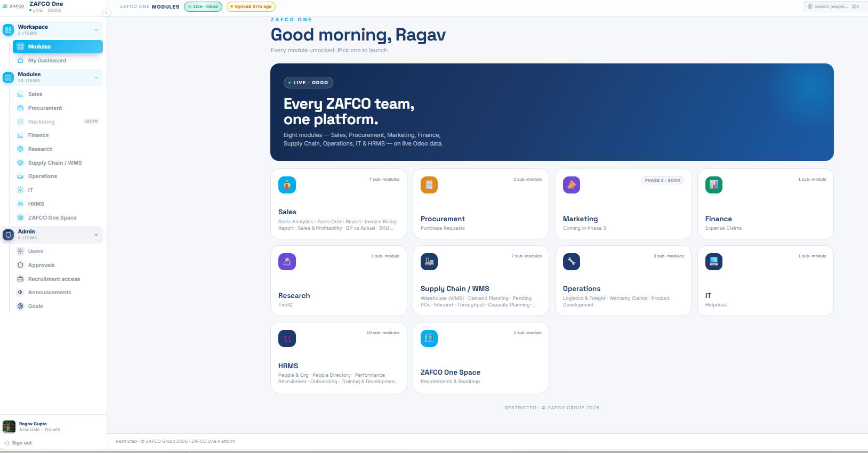This screenshot has height=453, width=868.
Task: Click 'Associate - Growth' under user name
Action: 39,430
